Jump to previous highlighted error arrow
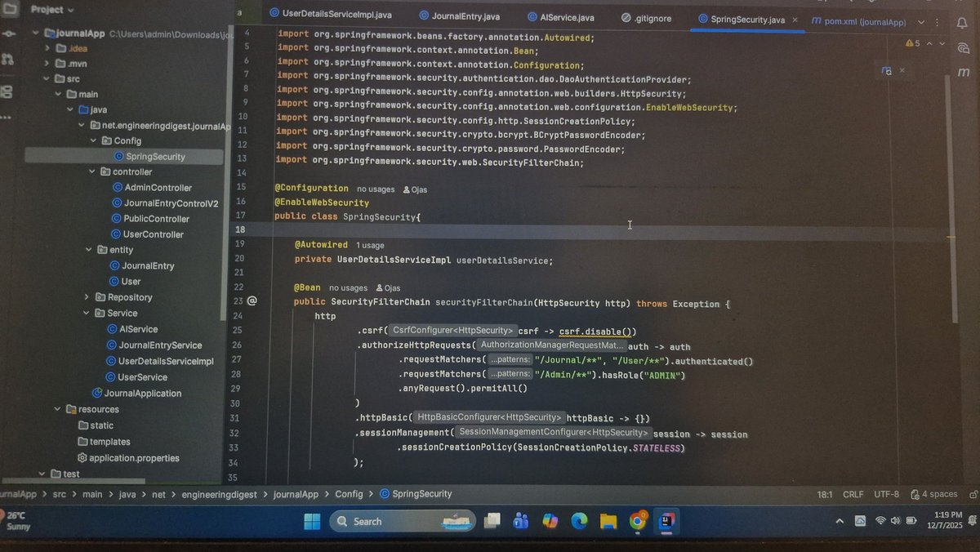This screenshot has width=980, height=552. 929,43
